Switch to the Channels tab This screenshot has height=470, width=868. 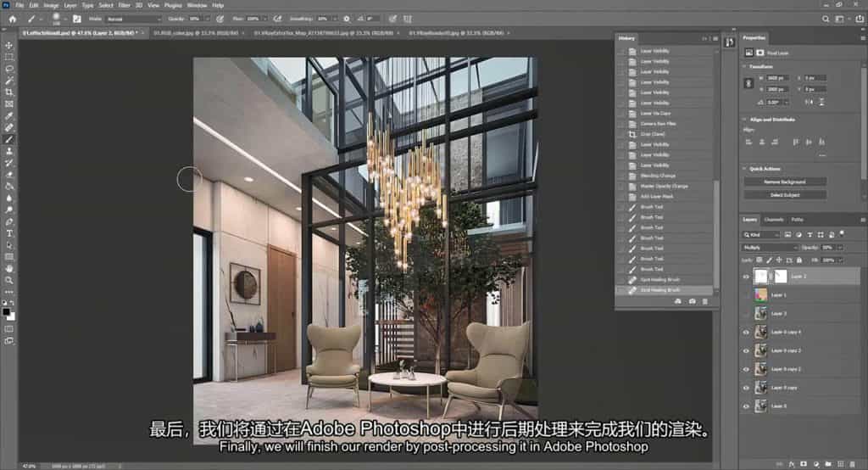click(x=774, y=220)
